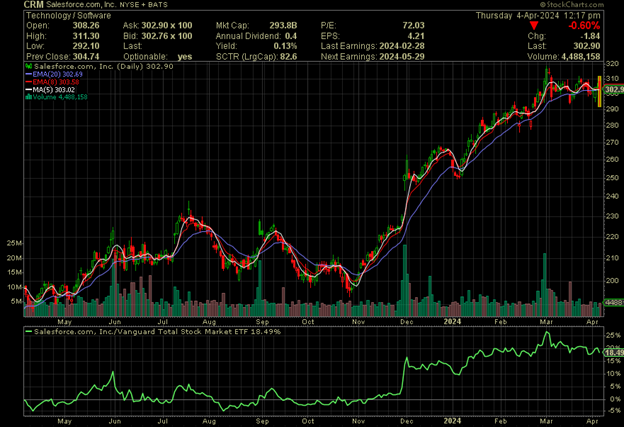Click the 25M volume axis label
Screen dimensions: 624x427
tap(14, 243)
